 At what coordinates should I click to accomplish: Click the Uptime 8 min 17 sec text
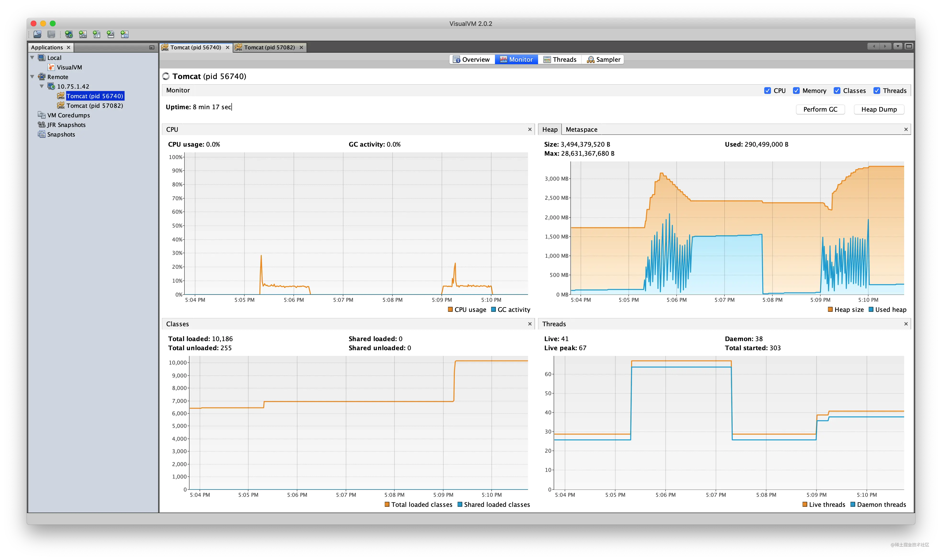[x=199, y=107]
